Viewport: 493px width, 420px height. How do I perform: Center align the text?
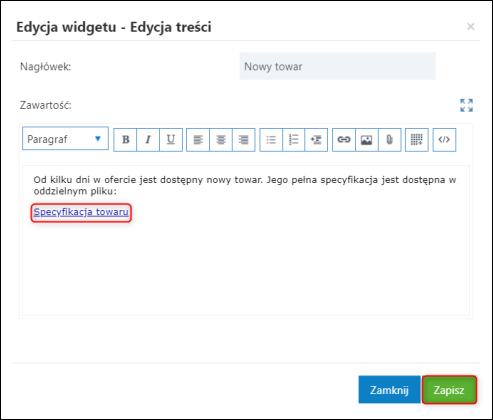[x=221, y=140]
